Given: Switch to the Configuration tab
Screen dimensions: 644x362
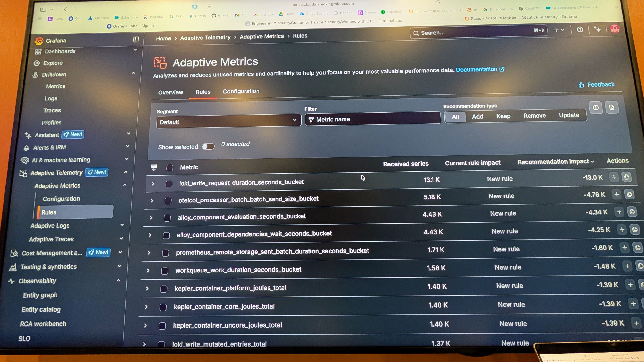Looking at the screenshot, I should point(241,91).
